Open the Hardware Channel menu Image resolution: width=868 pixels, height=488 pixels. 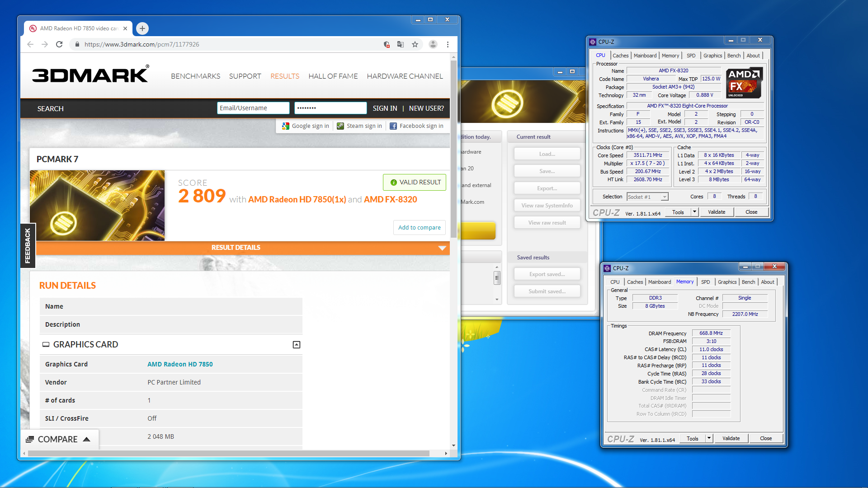[x=405, y=76]
